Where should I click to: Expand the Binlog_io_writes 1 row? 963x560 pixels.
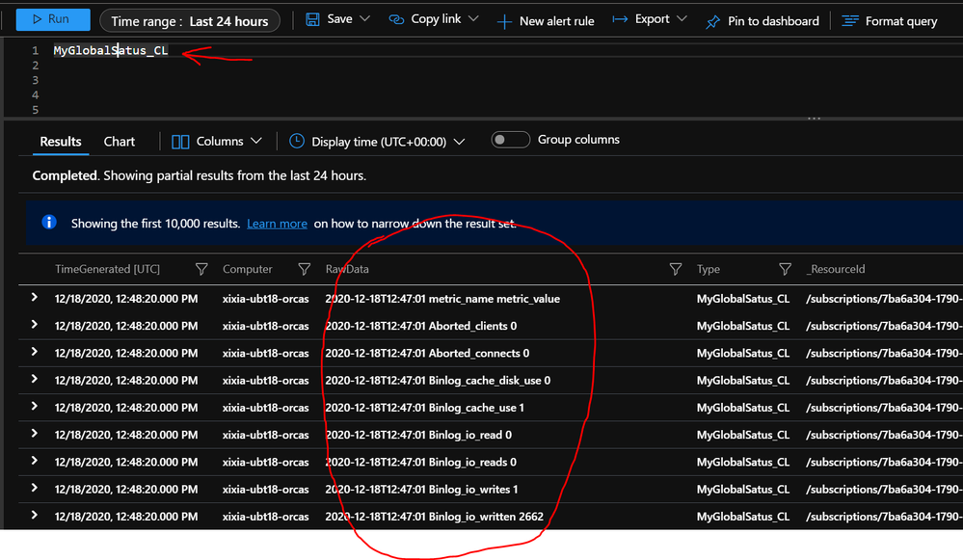coord(35,488)
